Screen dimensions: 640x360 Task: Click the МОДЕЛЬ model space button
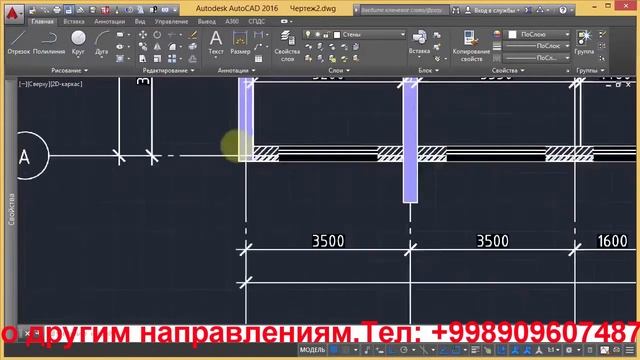(312, 350)
